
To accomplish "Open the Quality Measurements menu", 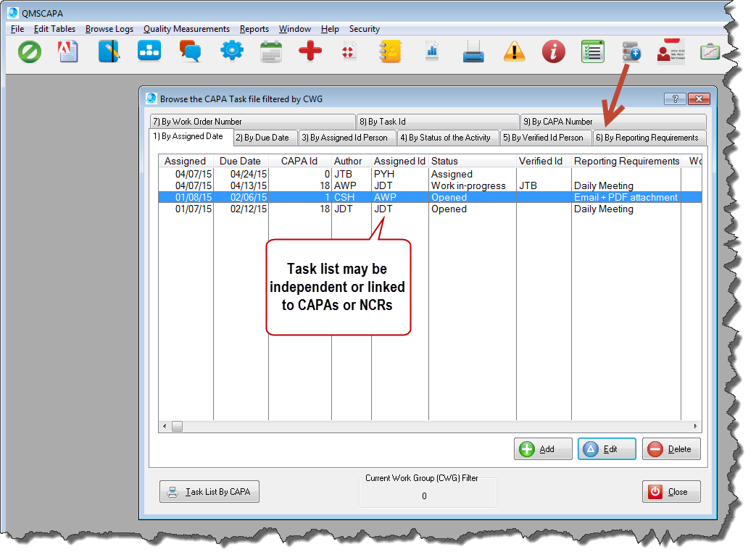I will (x=186, y=29).
